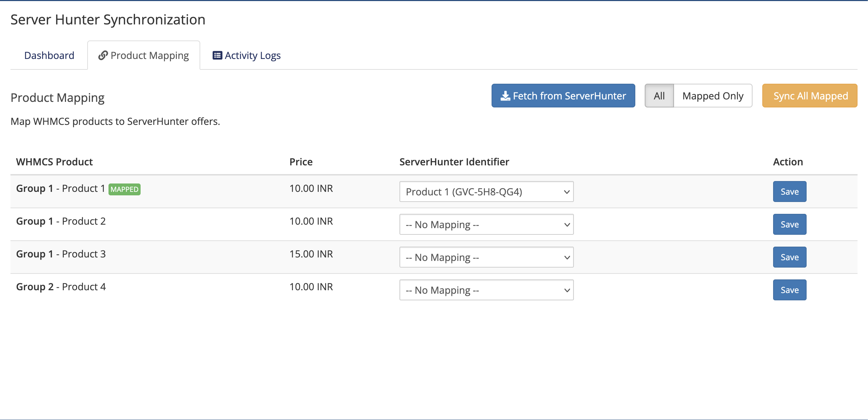This screenshot has width=868, height=420.
Task: Click the green MAPPED badge
Action: pos(125,189)
